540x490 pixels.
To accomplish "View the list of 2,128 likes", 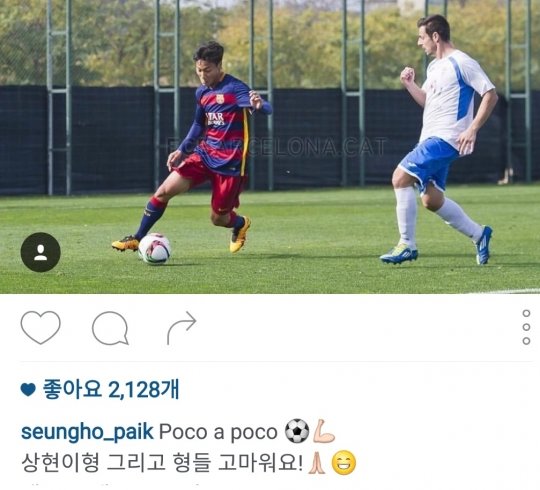I will click(111, 389).
